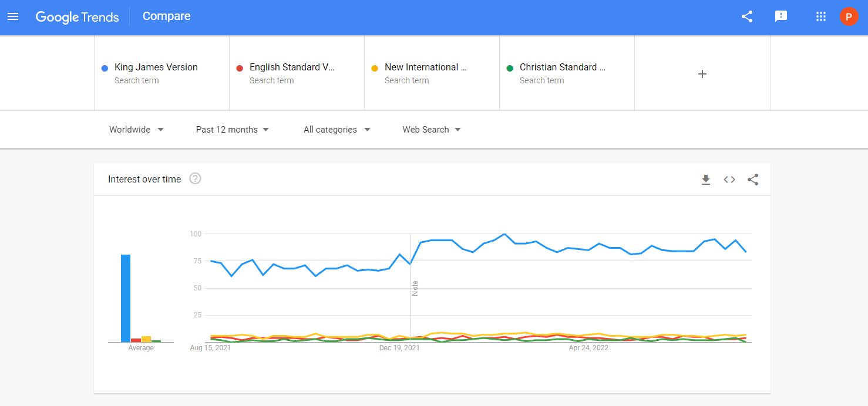Open the account profile avatar
Image resolution: width=868 pixels, height=406 pixels.
click(x=849, y=16)
